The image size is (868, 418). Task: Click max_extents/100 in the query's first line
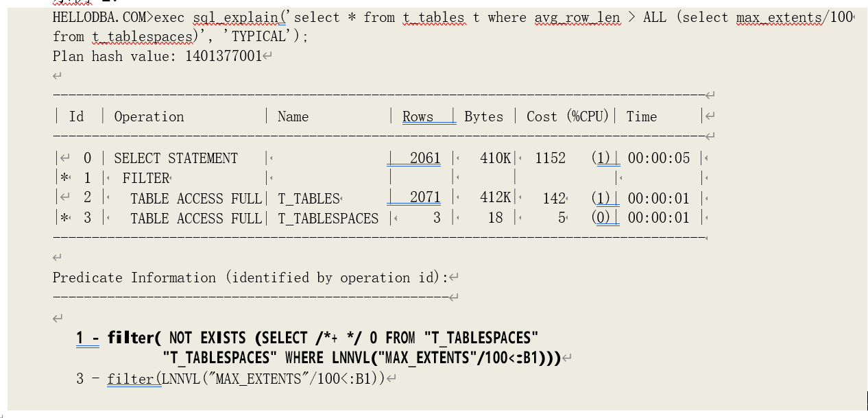795,18
